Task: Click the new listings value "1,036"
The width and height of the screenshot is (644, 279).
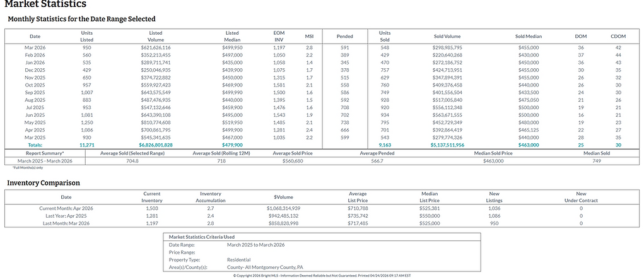Action: (495, 208)
